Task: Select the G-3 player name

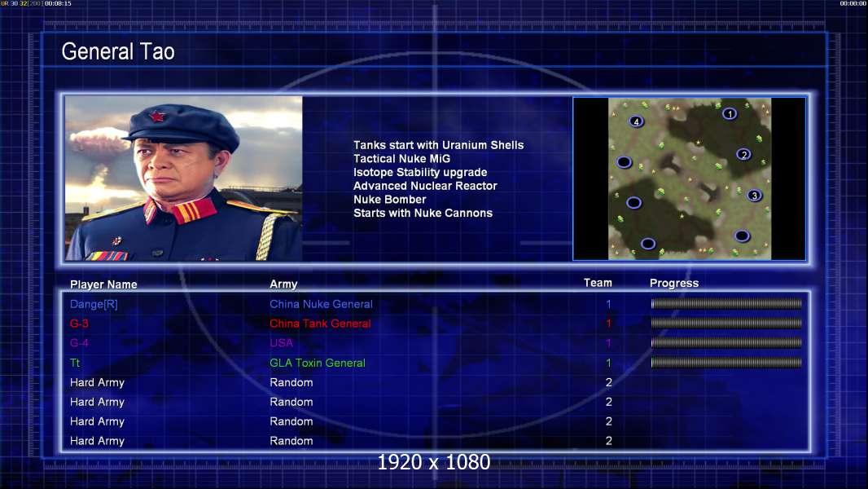Action: pos(79,324)
